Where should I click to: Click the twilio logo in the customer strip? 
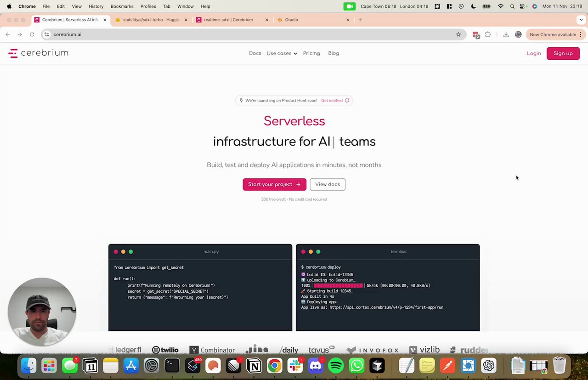165,350
